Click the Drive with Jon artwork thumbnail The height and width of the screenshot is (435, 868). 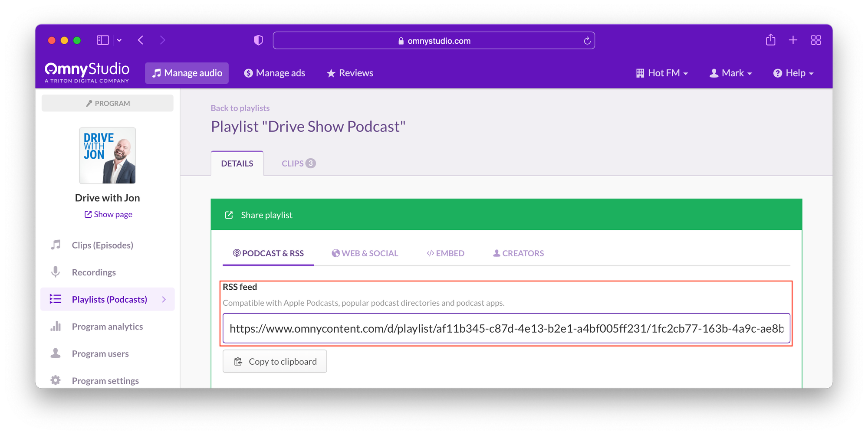(x=108, y=156)
